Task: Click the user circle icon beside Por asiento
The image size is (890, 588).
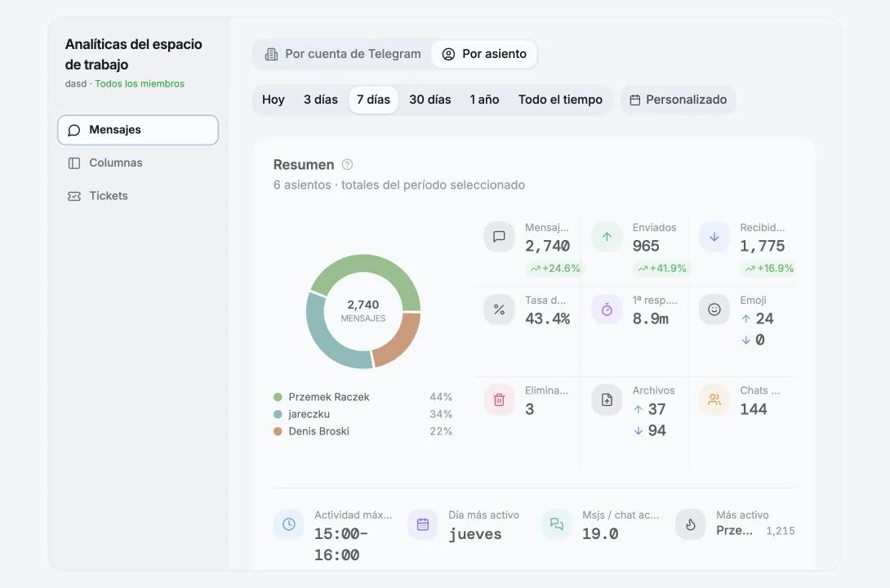Action: (x=448, y=54)
